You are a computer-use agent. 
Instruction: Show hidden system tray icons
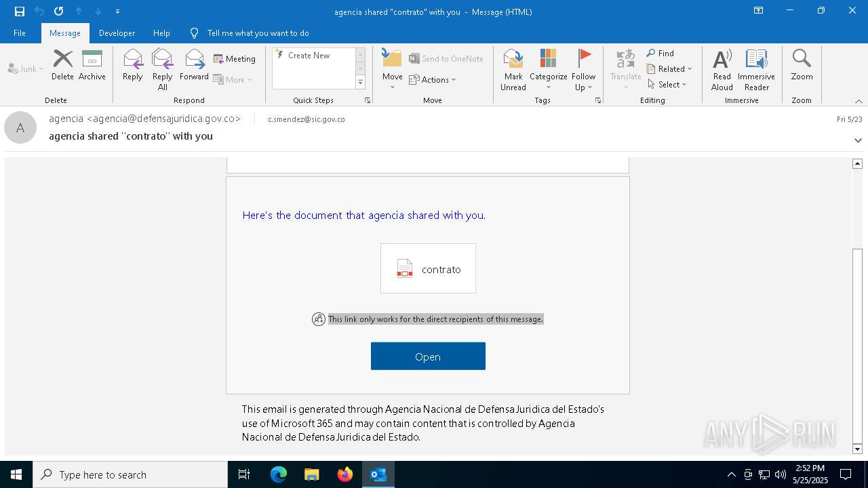[731, 474]
